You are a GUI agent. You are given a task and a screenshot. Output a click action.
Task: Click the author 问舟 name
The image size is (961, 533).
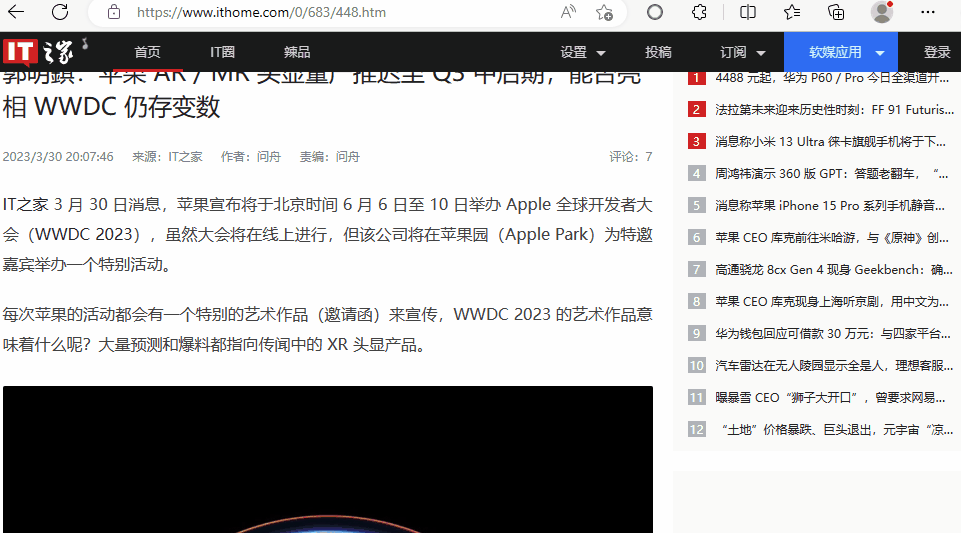coord(268,157)
